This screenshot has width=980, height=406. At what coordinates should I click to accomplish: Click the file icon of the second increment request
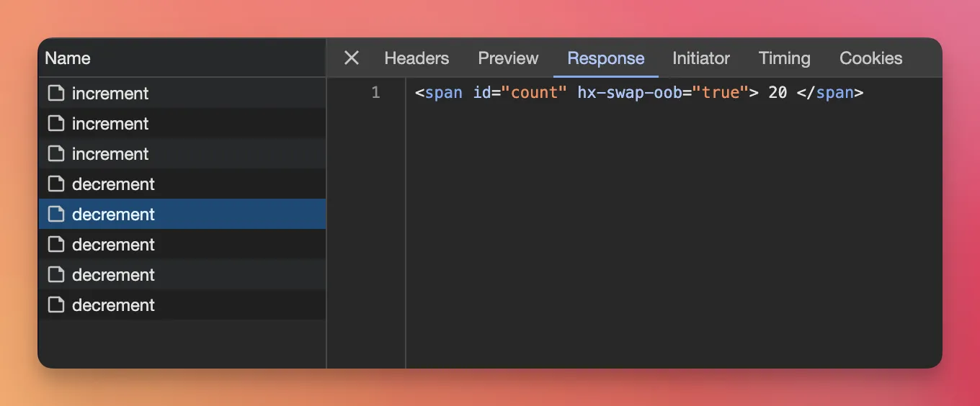(x=56, y=124)
